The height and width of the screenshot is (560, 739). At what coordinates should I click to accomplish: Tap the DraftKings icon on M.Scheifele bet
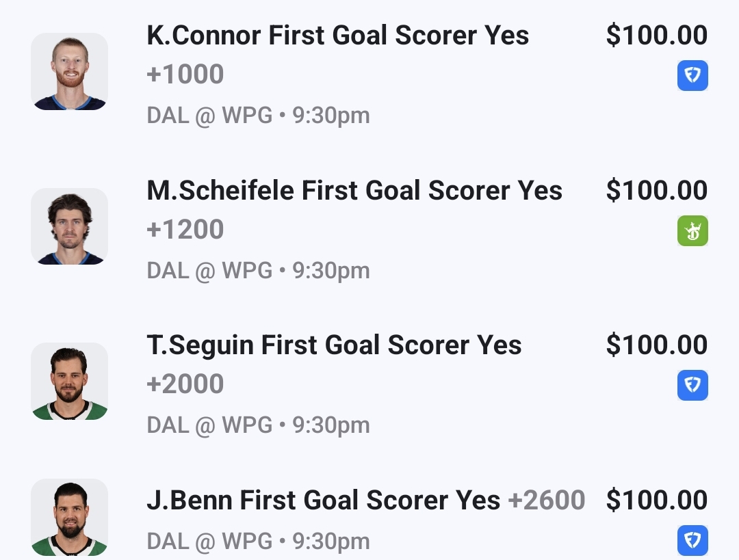(692, 230)
